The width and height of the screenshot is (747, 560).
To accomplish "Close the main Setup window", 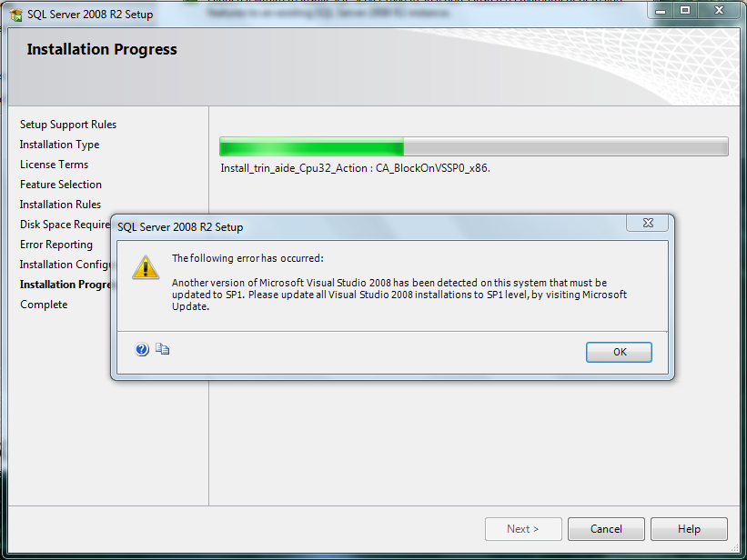I will (719, 11).
